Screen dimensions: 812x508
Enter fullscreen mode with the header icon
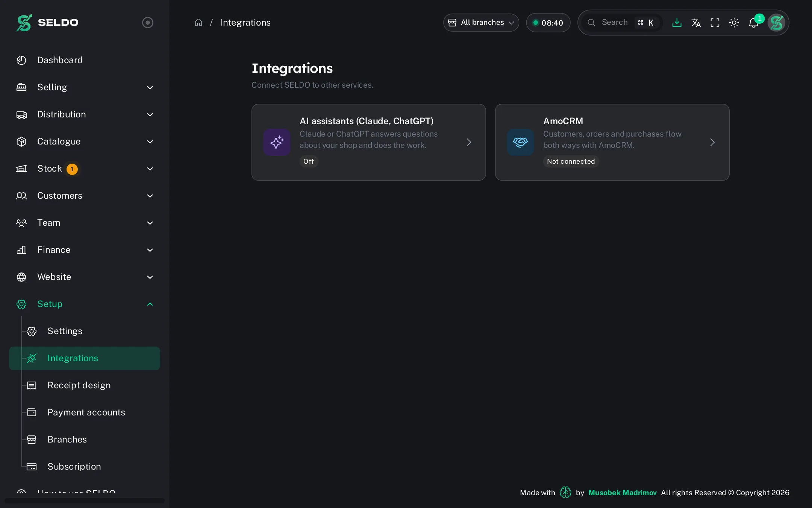click(715, 23)
